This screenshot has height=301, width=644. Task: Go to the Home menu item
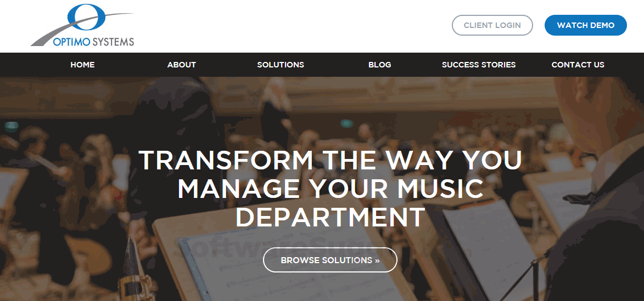tap(82, 65)
